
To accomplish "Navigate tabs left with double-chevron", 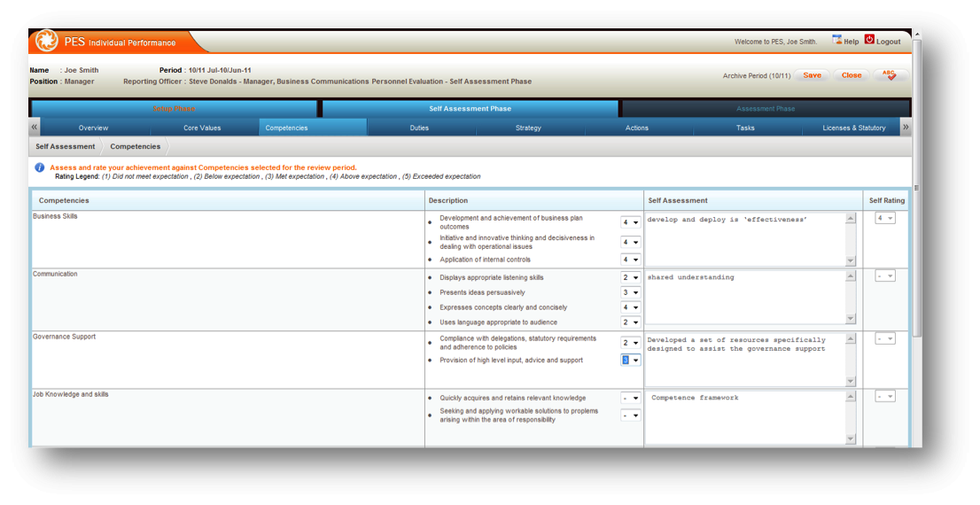I will pyautogui.click(x=35, y=127).
